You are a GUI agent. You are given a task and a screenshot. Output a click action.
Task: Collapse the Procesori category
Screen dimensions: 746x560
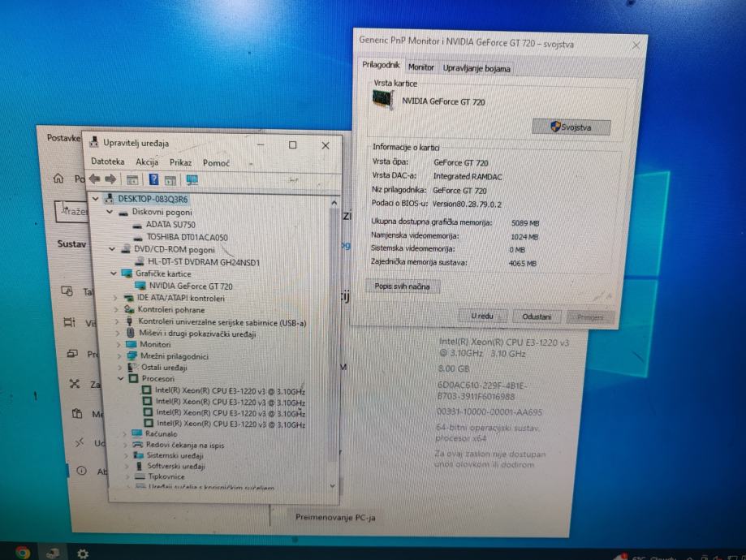[121, 379]
